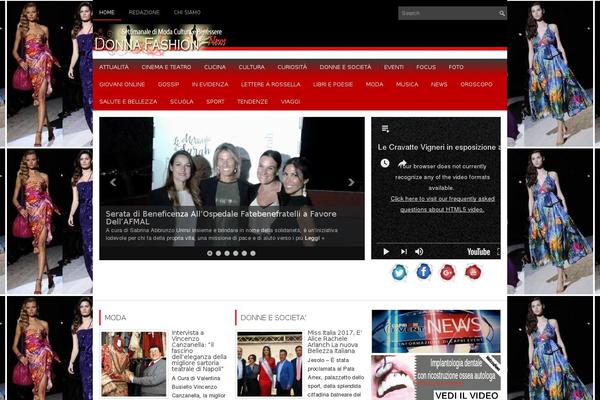Open the DONNE E SOCIETÀ menu item
600x400 pixels.
(x=346, y=67)
